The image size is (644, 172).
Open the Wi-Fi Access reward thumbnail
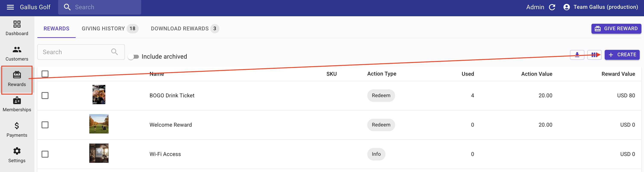tap(99, 153)
